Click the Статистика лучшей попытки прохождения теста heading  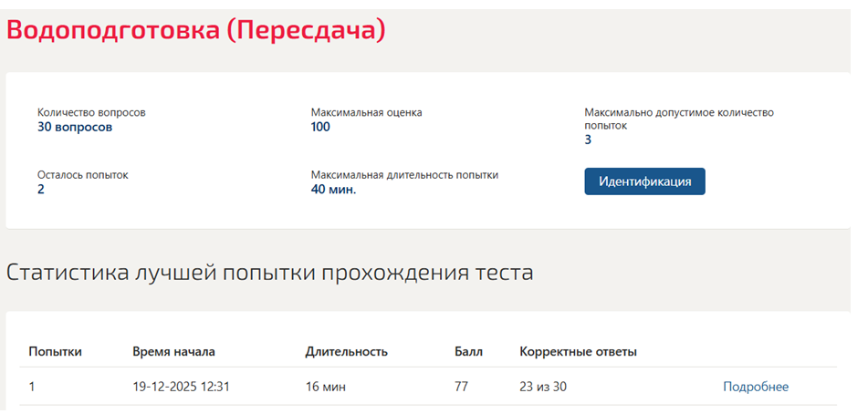click(x=269, y=273)
